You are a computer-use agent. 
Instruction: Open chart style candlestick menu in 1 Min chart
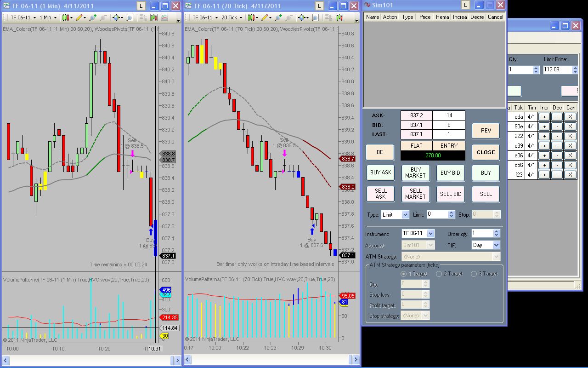tap(67, 17)
